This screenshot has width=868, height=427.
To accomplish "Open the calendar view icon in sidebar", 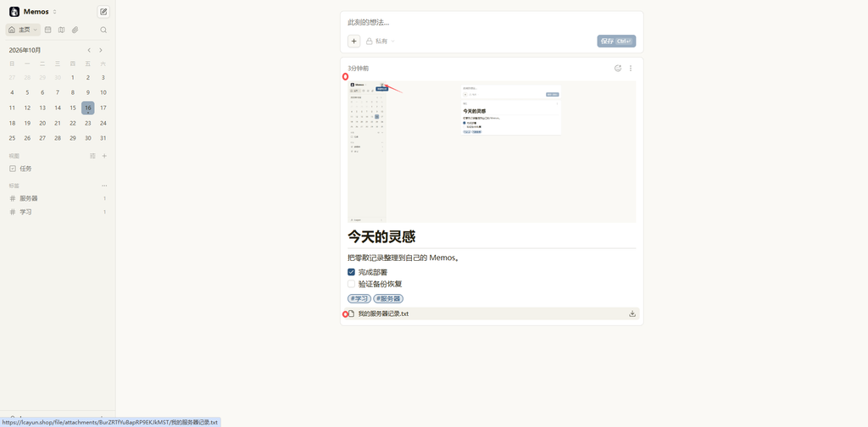I will pos(48,30).
